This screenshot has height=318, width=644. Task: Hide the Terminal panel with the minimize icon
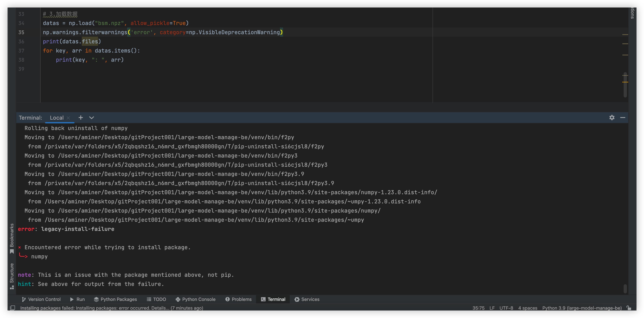(x=623, y=117)
